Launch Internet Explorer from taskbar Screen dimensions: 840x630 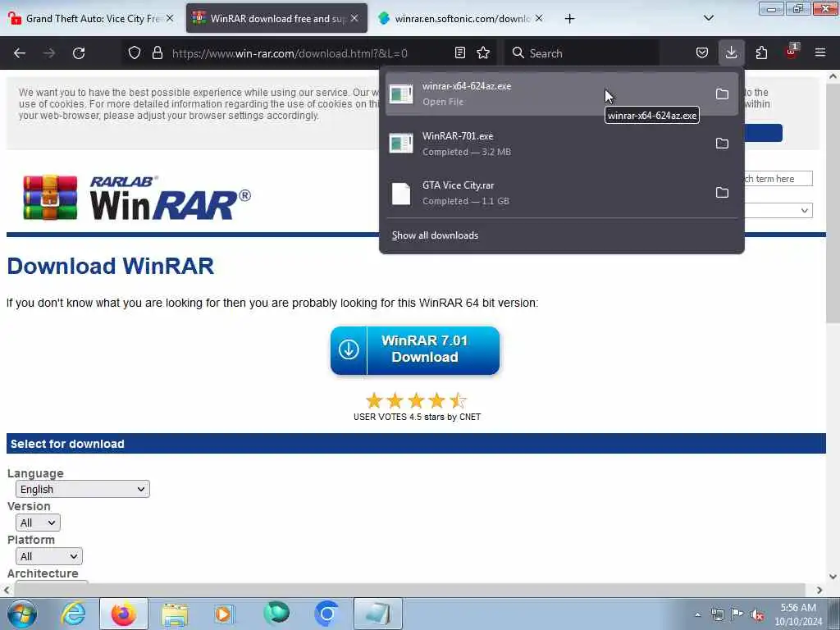[73, 614]
